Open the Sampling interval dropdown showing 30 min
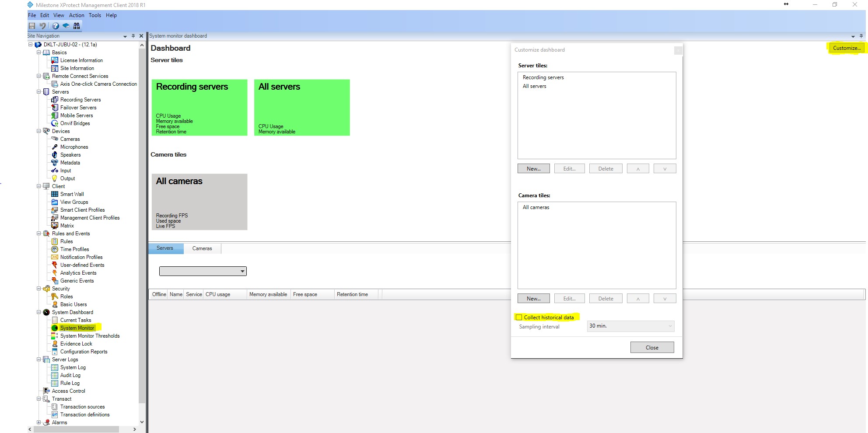This screenshot has width=868, height=433. pos(630,326)
